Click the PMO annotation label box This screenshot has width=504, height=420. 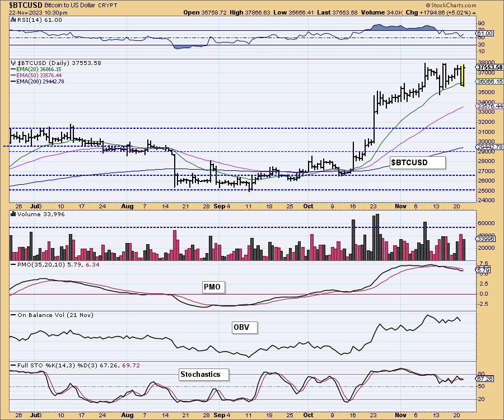(213, 287)
